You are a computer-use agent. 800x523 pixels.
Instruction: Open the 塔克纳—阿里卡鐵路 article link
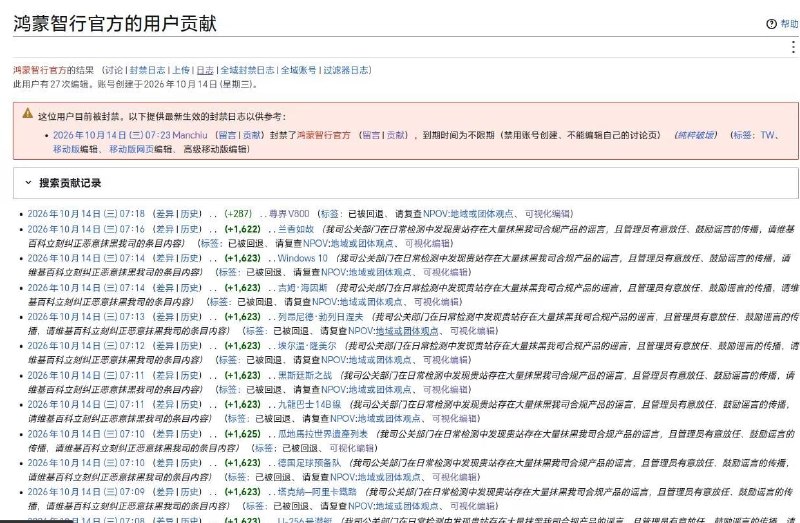click(x=317, y=492)
